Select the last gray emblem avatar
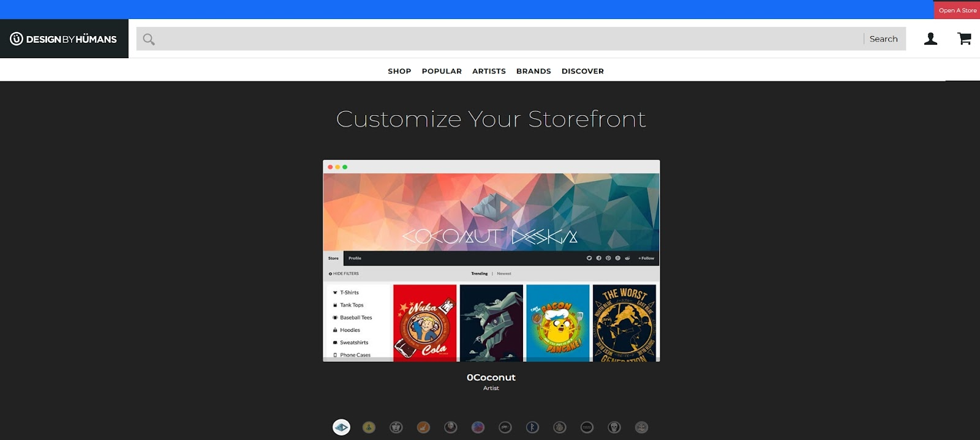Screen dimensions: 980x440 (641, 427)
